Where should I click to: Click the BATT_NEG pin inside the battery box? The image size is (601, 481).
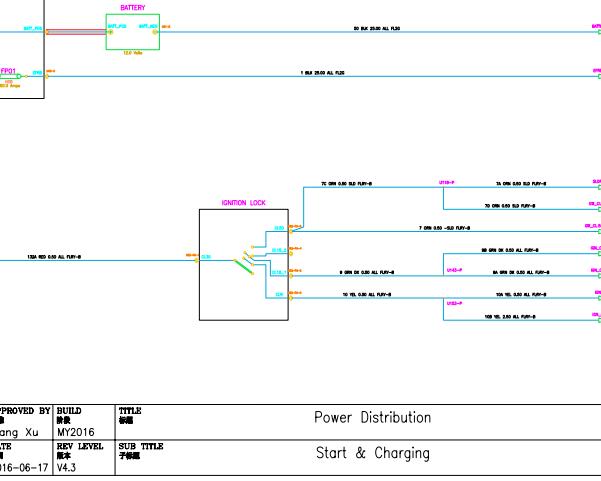(x=155, y=32)
